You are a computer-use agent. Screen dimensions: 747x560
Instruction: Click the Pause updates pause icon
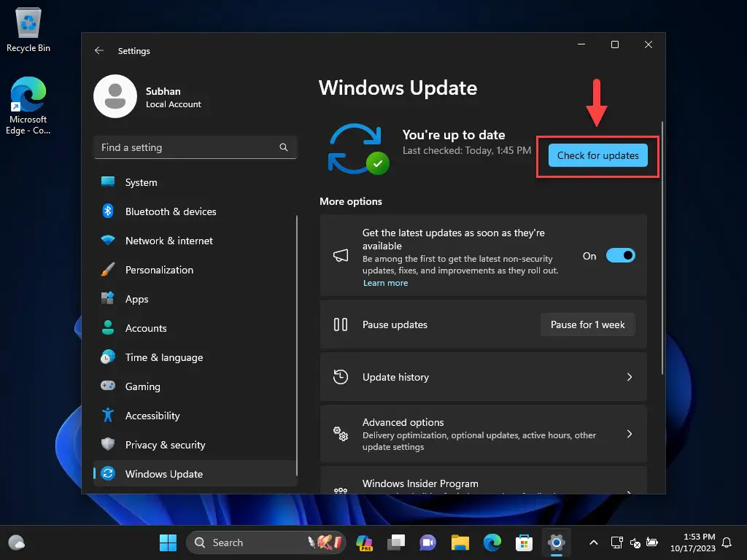[341, 324]
